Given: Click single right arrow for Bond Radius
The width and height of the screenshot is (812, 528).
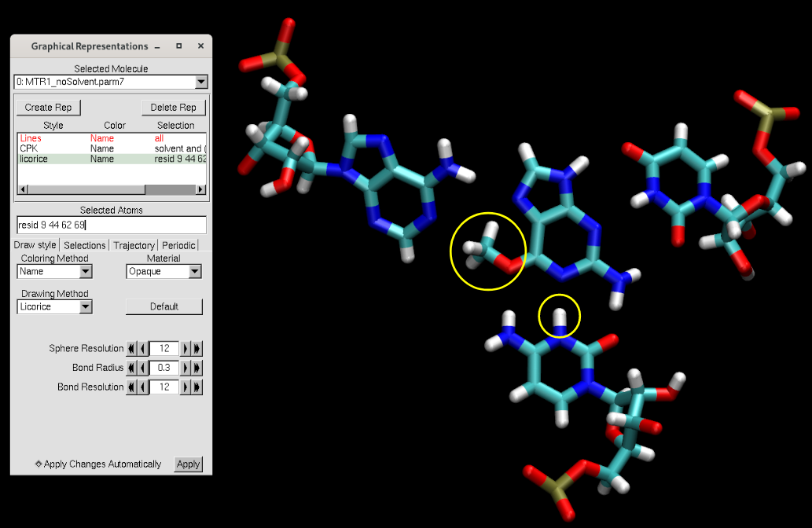Looking at the screenshot, I should click(186, 368).
